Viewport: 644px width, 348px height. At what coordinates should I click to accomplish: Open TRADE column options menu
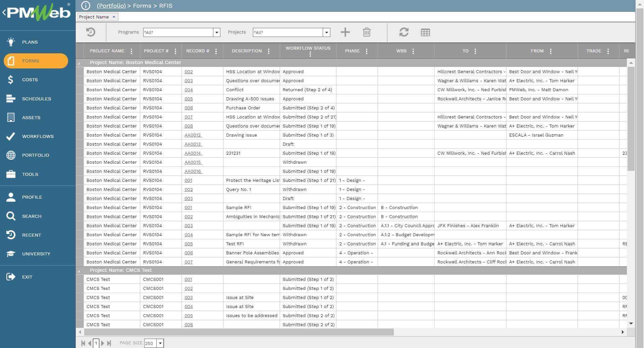[x=608, y=51]
